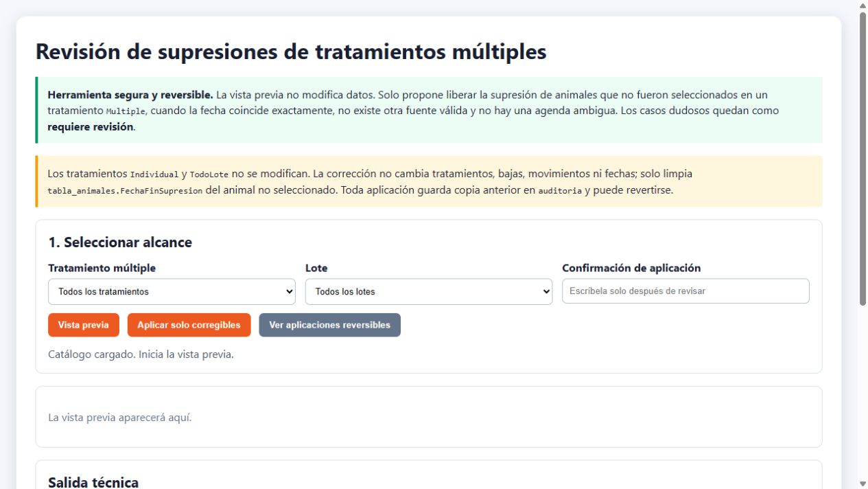868x489 pixels.
Task: Click the Salida técnica section heading
Action: (93, 482)
